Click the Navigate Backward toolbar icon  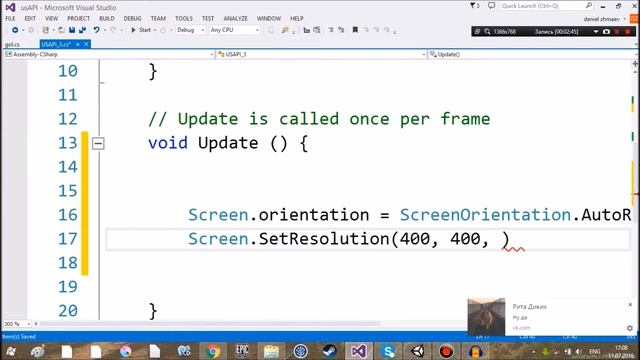coord(15,30)
